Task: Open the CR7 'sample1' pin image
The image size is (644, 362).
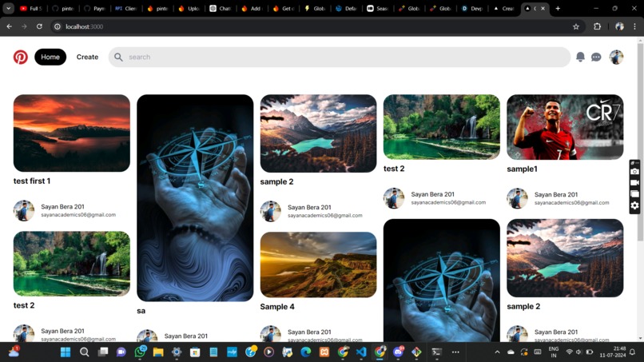Action: (565, 127)
